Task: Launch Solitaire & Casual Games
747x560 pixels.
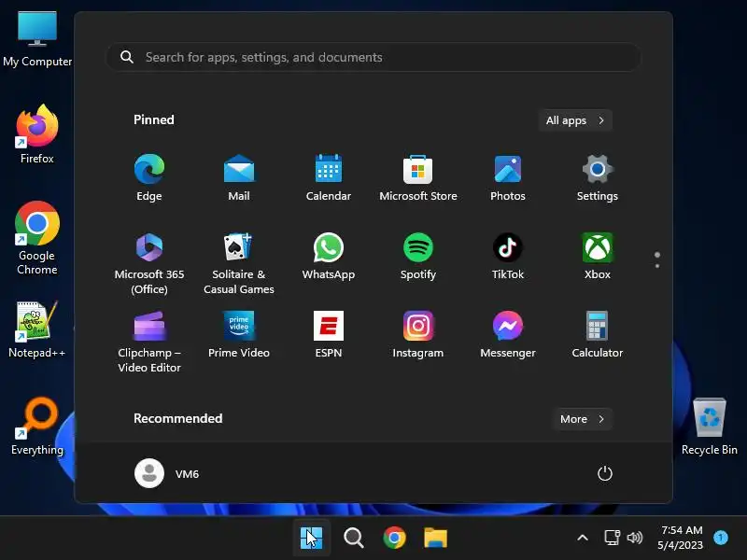Action: (x=239, y=263)
